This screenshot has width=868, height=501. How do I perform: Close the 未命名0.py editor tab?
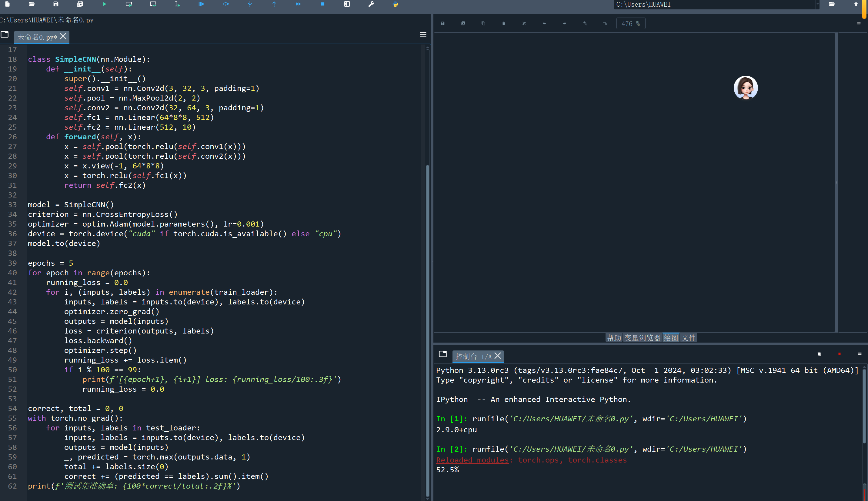[x=63, y=36]
